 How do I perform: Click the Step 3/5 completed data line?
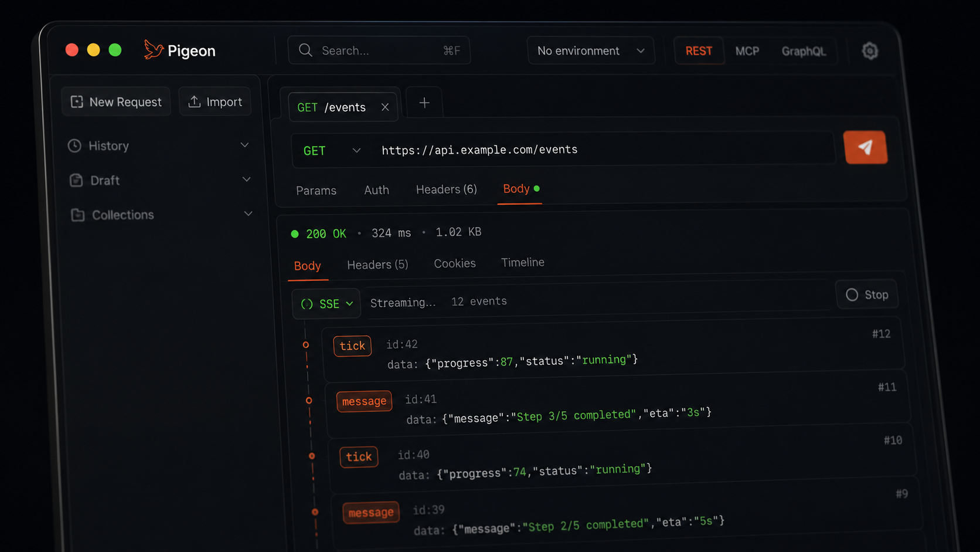[x=559, y=416]
